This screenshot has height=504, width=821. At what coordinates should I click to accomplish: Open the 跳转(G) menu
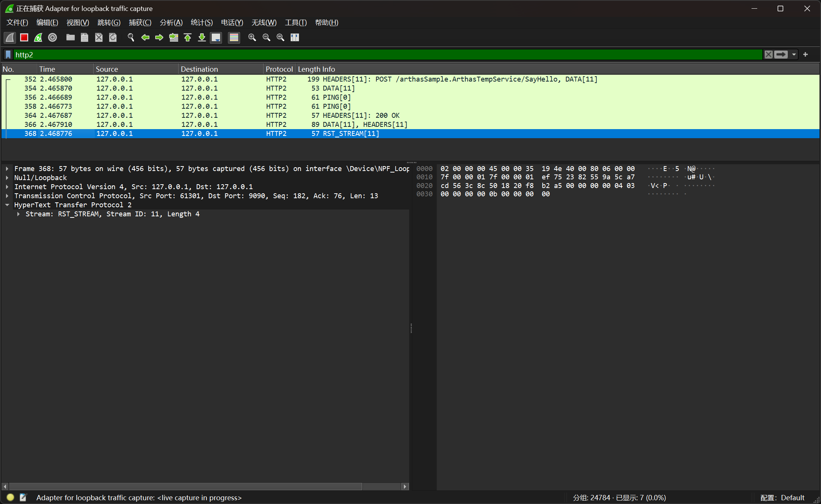point(109,23)
